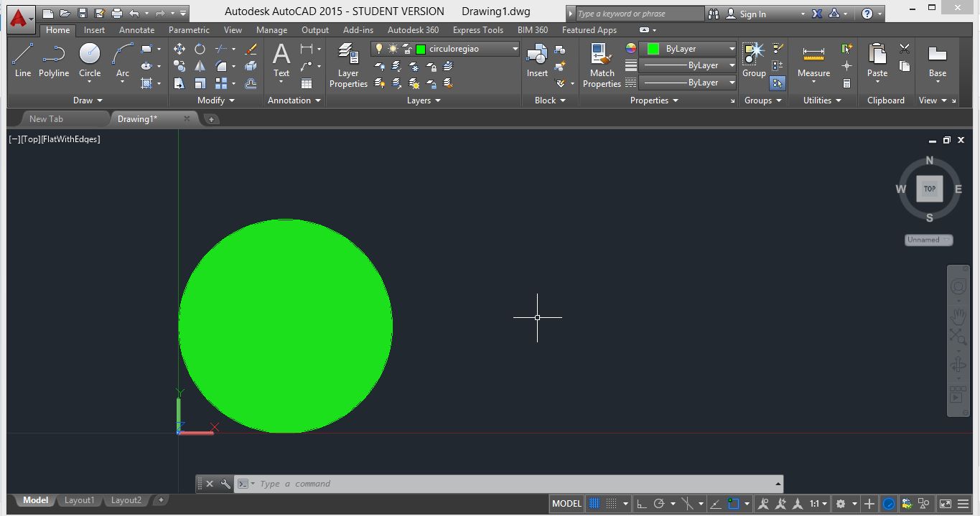Expand the Unnamed view cube dropdown
This screenshot has height=516, width=980.
(929, 240)
